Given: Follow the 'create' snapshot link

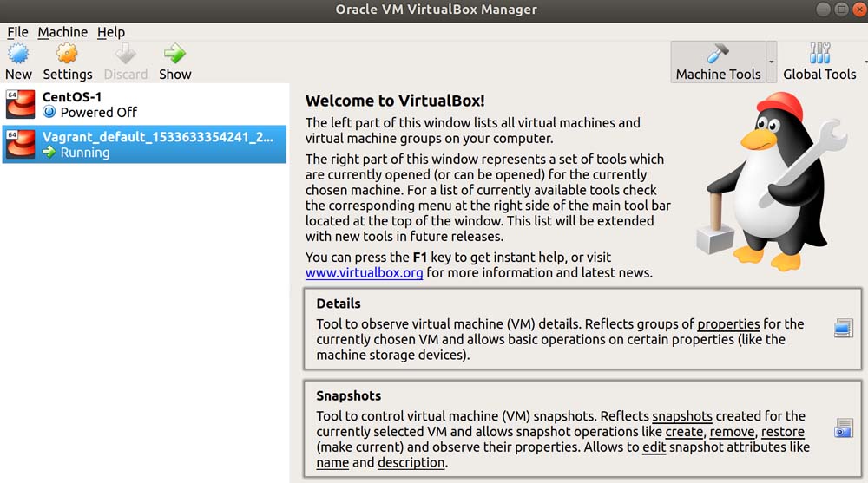Looking at the screenshot, I should [x=686, y=432].
